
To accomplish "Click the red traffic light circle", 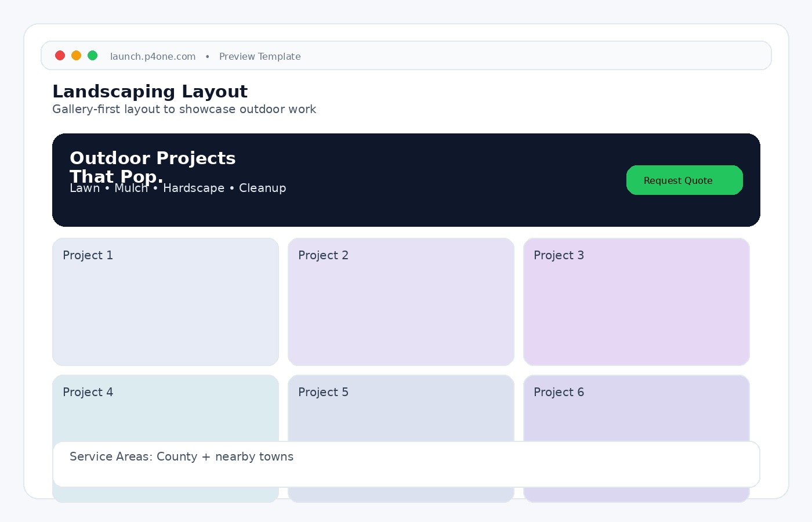I will [60, 55].
